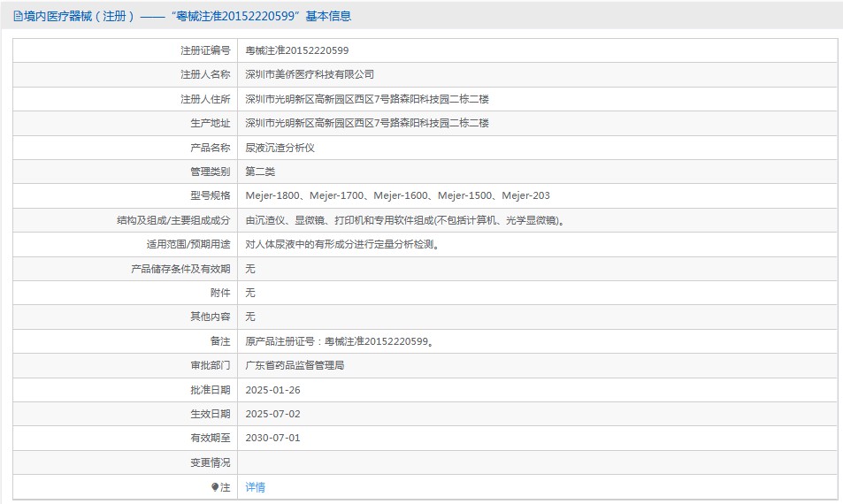Click product name 尿液沉渣分析仪
The width and height of the screenshot is (843, 504).
[280, 148]
